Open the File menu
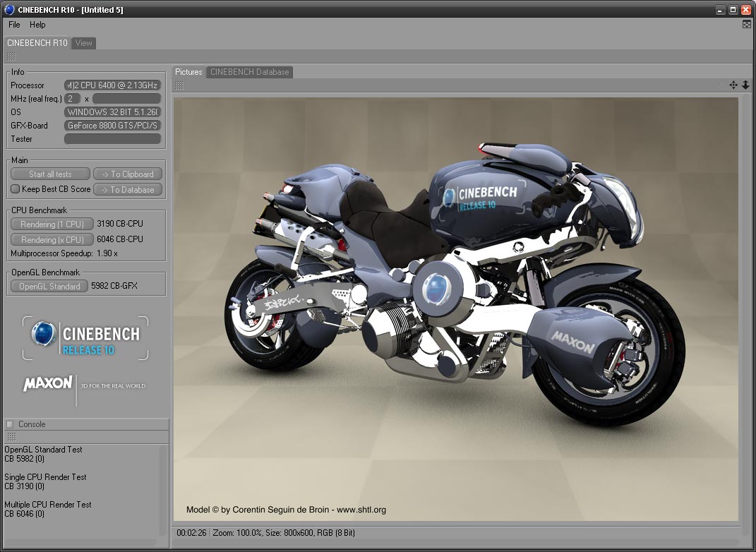Image resolution: width=756 pixels, height=552 pixels. click(x=14, y=25)
